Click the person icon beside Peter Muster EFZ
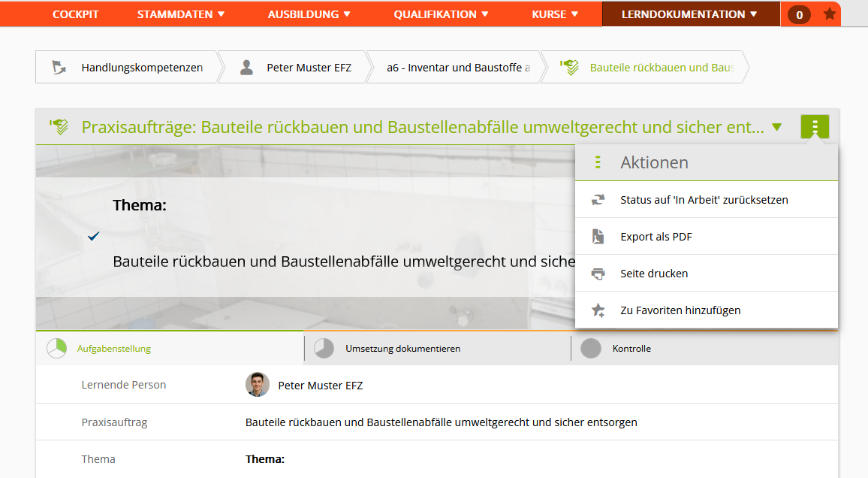Image resolution: width=868 pixels, height=478 pixels. coord(246,68)
